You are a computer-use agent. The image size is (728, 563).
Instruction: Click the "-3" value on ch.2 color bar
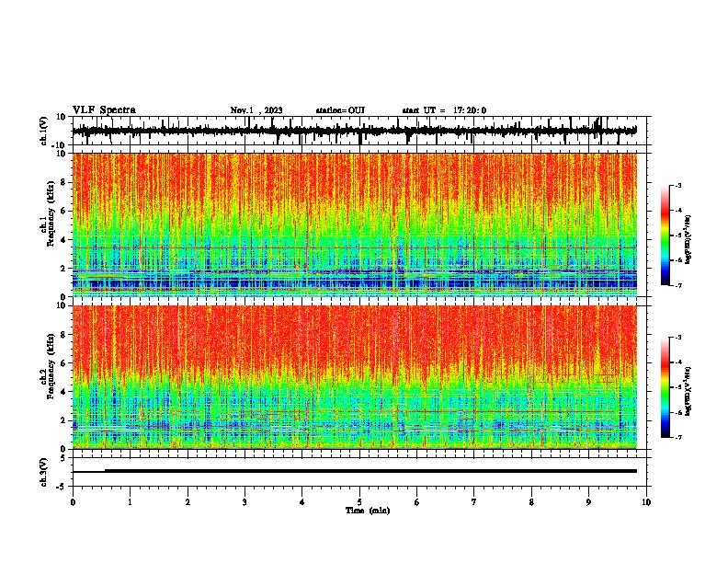(x=678, y=338)
